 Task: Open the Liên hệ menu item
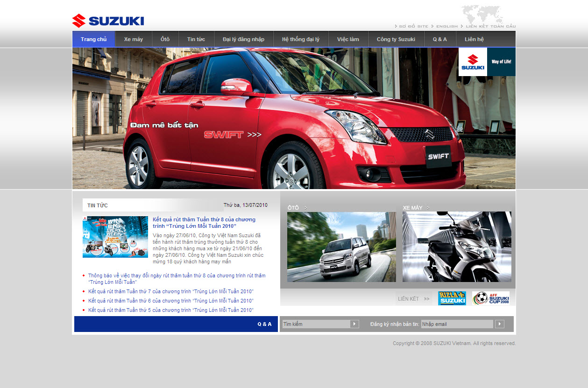coord(475,39)
